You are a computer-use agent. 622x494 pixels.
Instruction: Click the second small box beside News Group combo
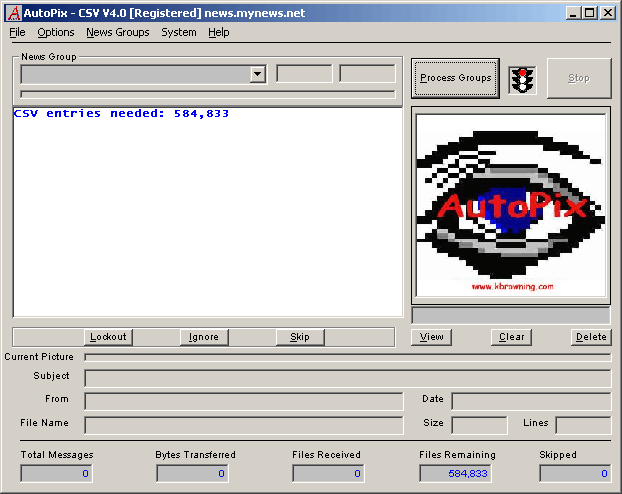click(367, 74)
